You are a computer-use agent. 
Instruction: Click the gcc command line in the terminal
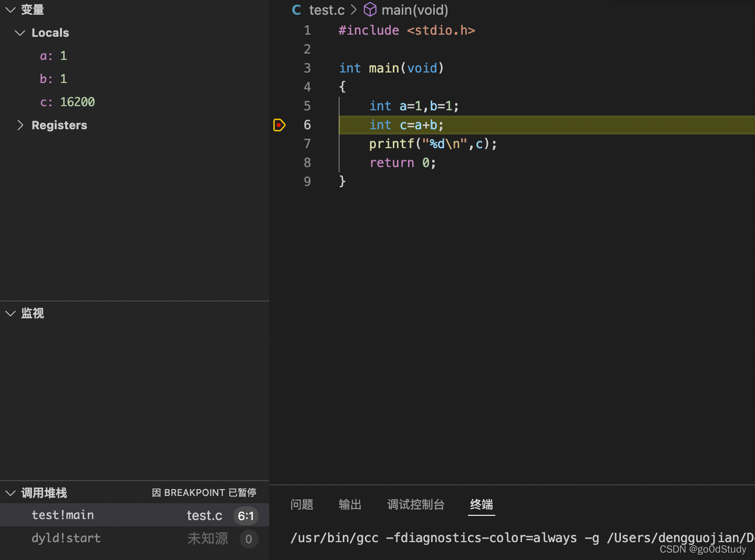click(x=473, y=537)
